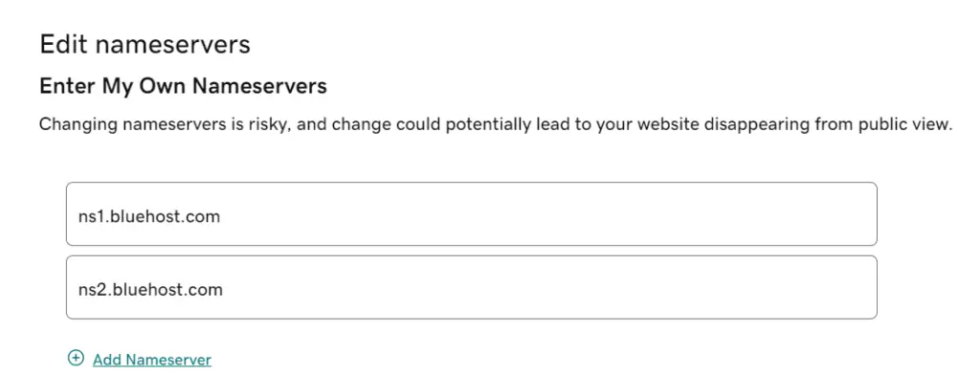
Task: Click the Edit nameservers page heading
Action: [x=145, y=45]
